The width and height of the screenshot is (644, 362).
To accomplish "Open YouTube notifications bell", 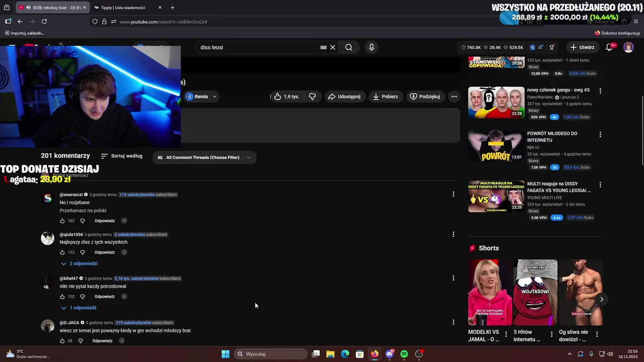I will (x=609, y=47).
